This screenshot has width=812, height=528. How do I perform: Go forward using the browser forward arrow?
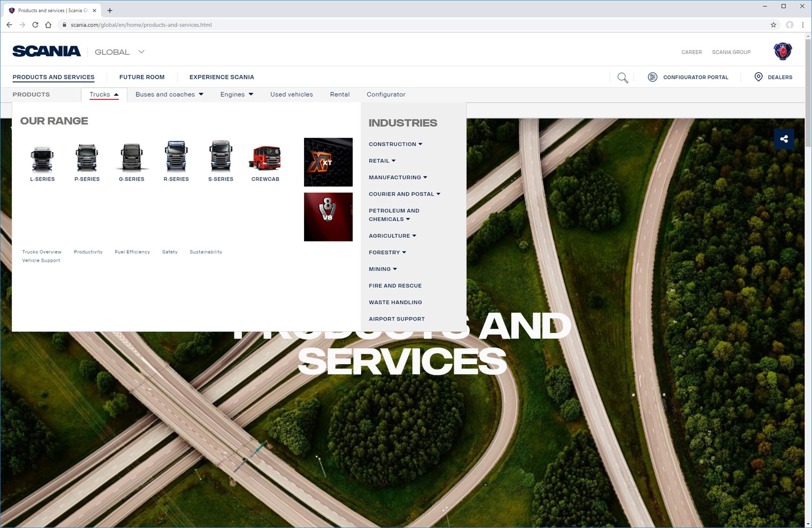[x=22, y=25]
